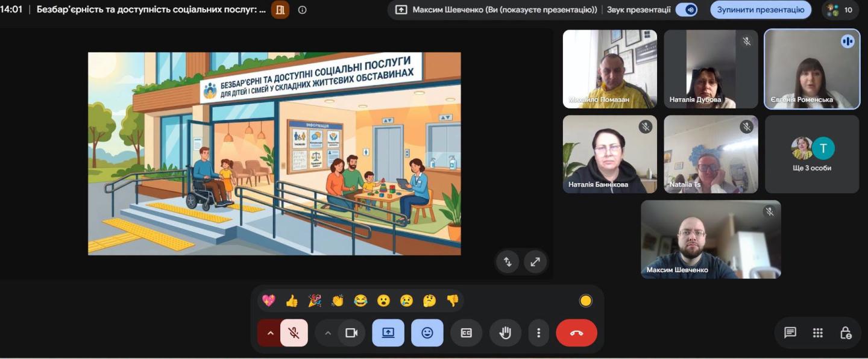Send the thumbs down reaction

453,301
